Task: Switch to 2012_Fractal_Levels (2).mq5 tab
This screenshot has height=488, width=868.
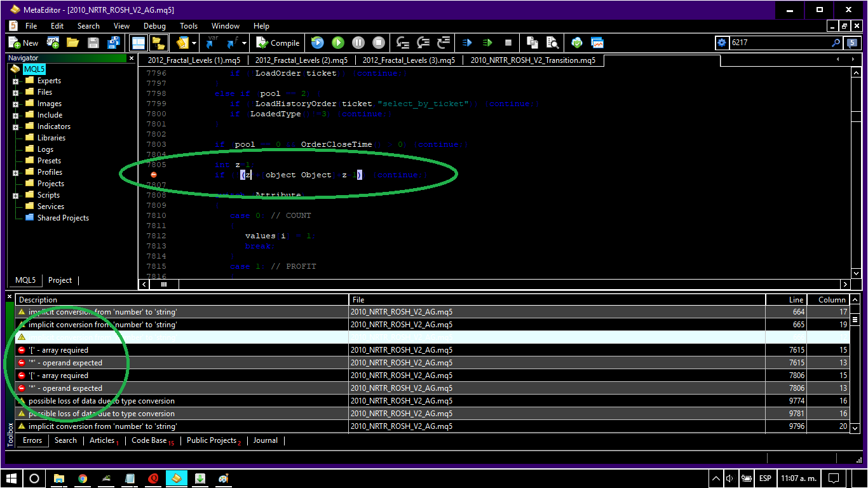Action: 301,60
